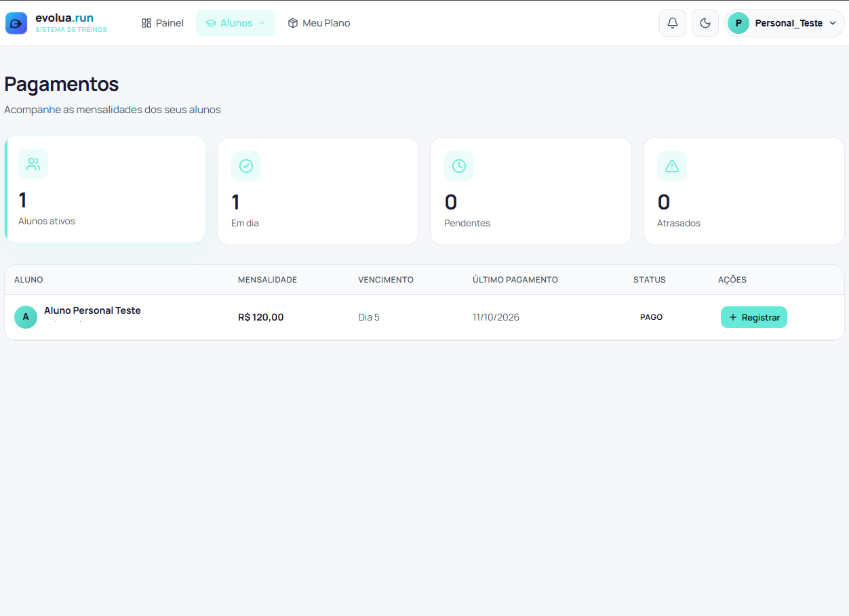Viewport: 849px width, 616px height.
Task: Toggle dark mode moon icon
Action: coord(705,23)
